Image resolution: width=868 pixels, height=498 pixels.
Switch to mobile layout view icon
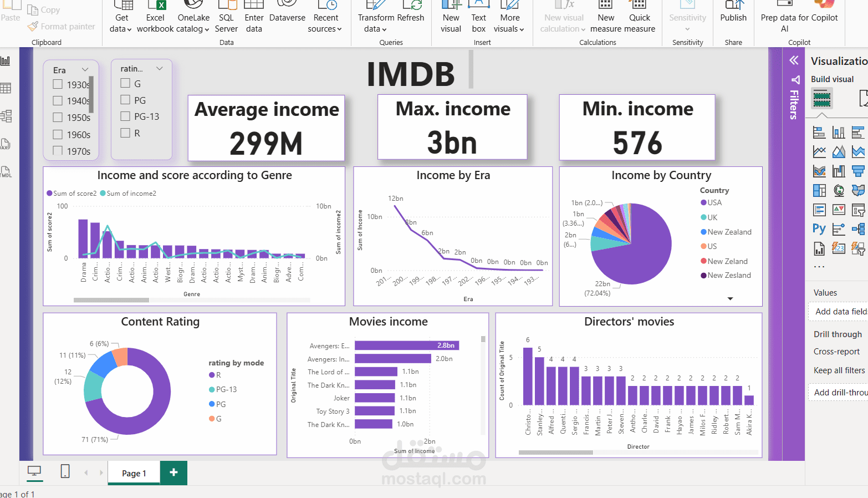[x=65, y=472]
